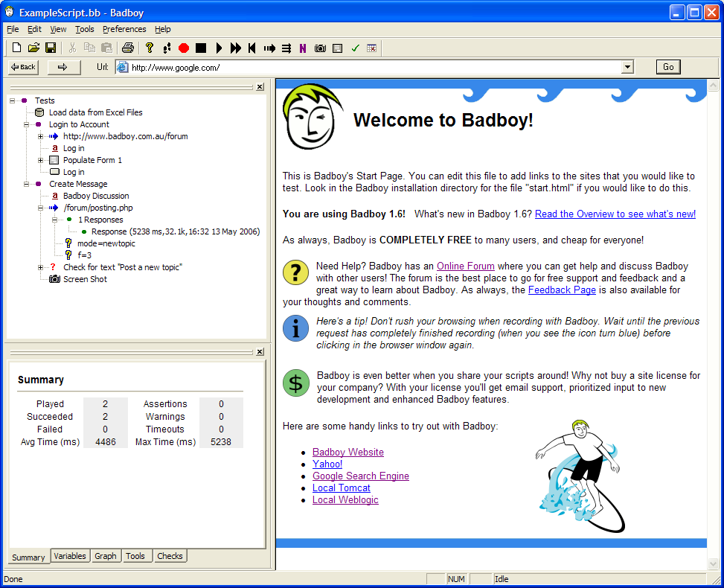Image resolution: width=724 pixels, height=588 pixels.
Task: Open the Feedback Page link
Action: pyautogui.click(x=562, y=290)
